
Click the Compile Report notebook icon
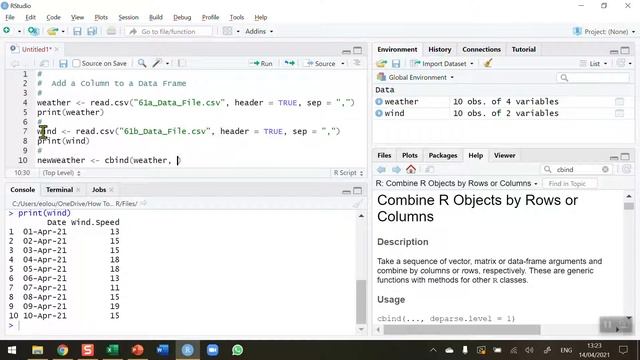click(182, 63)
